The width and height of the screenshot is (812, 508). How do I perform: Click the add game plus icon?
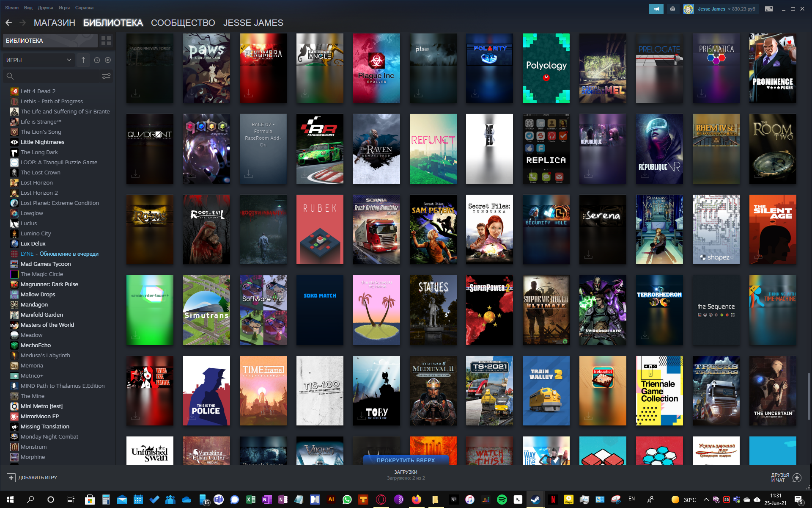(x=11, y=478)
